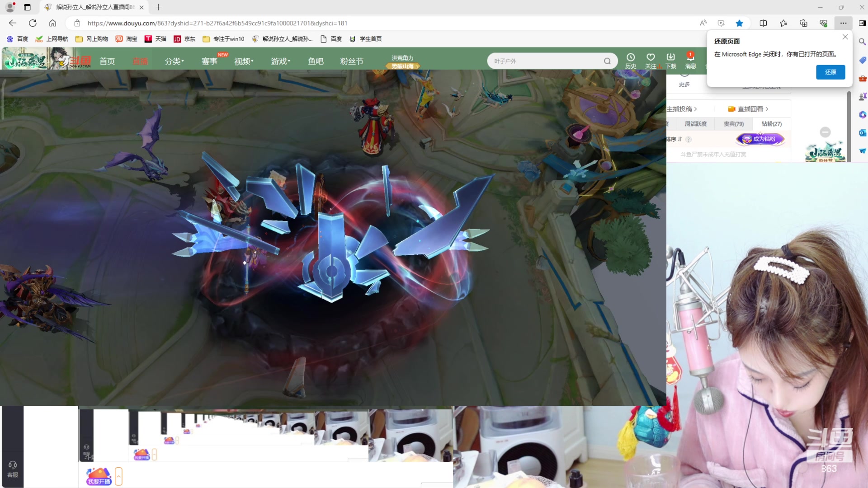Click the 成为钻粉 become diamond fan button
Image resolution: width=868 pixels, height=488 pixels.
pos(760,139)
